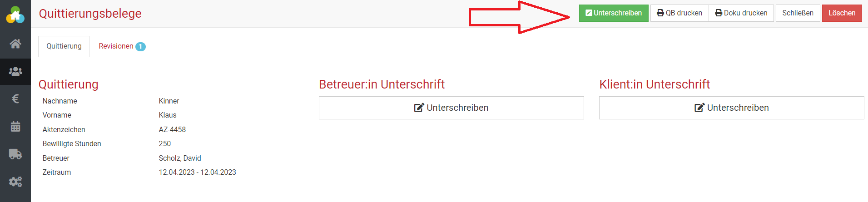Viewport: 868px width, 202px height.
Task: Open the home icon in sidebar
Action: (15, 44)
